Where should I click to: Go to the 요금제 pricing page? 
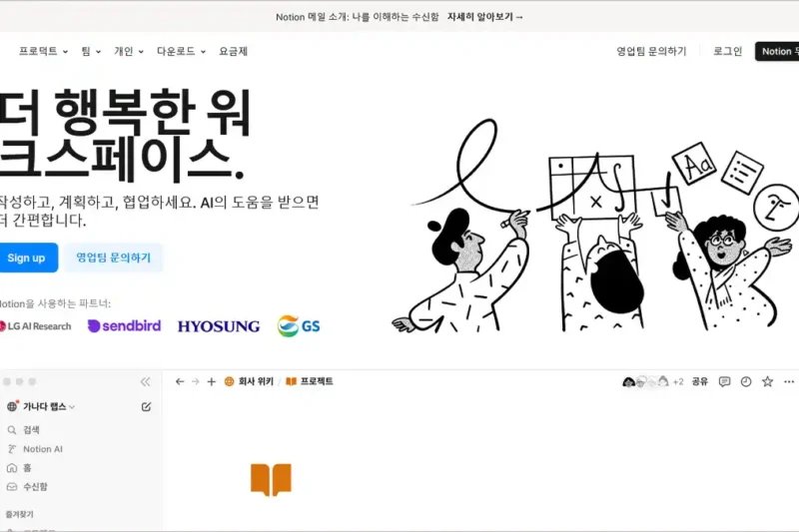233,52
